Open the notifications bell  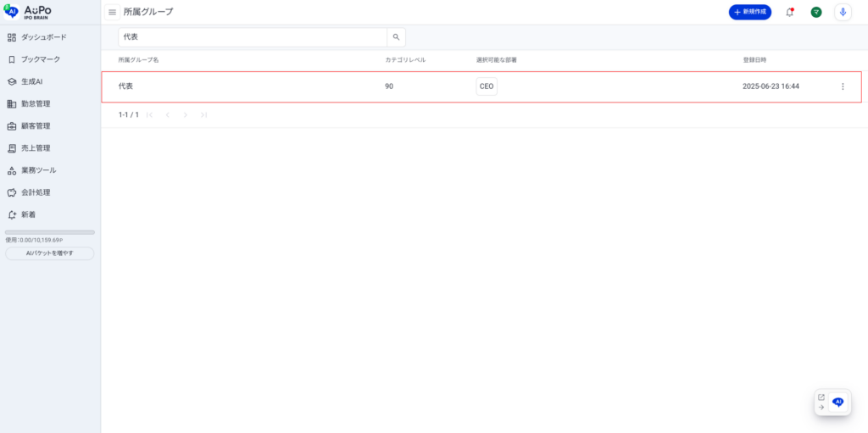pyautogui.click(x=789, y=12)
